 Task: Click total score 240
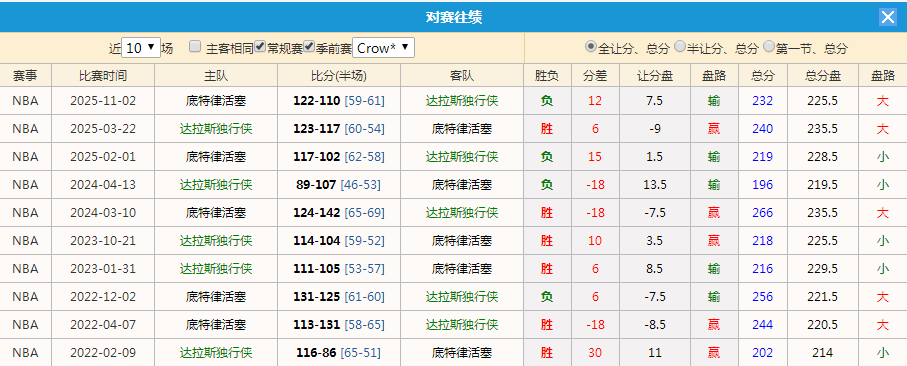coord(762,128)
